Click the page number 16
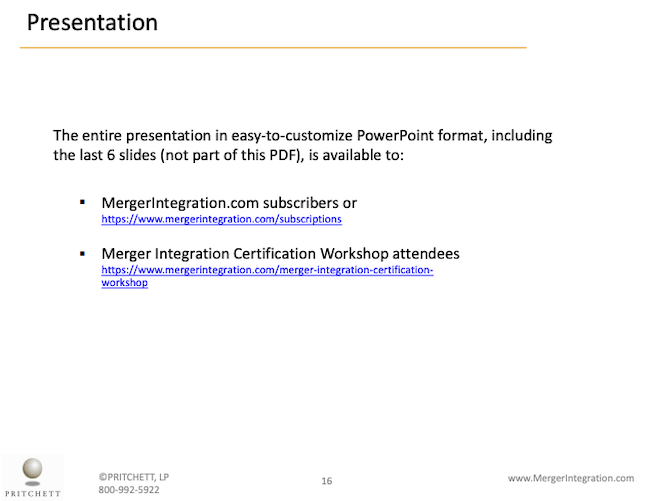The image size is (650, 501). pyautogui.click(x=327, y=481)
